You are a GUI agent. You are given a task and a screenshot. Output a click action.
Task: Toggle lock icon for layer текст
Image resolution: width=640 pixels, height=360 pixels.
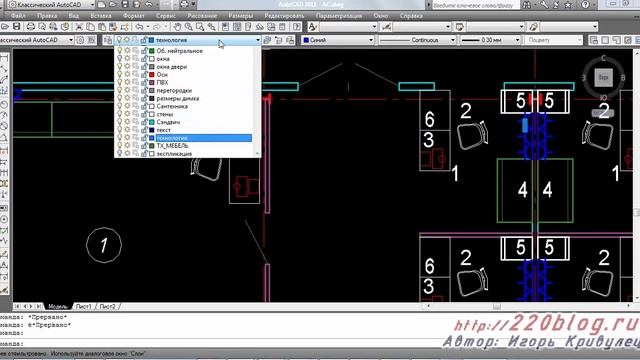tap(144, 130)
